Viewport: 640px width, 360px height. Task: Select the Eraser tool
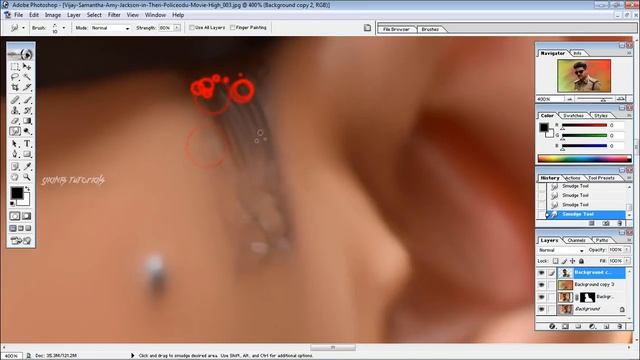(15, 121)
